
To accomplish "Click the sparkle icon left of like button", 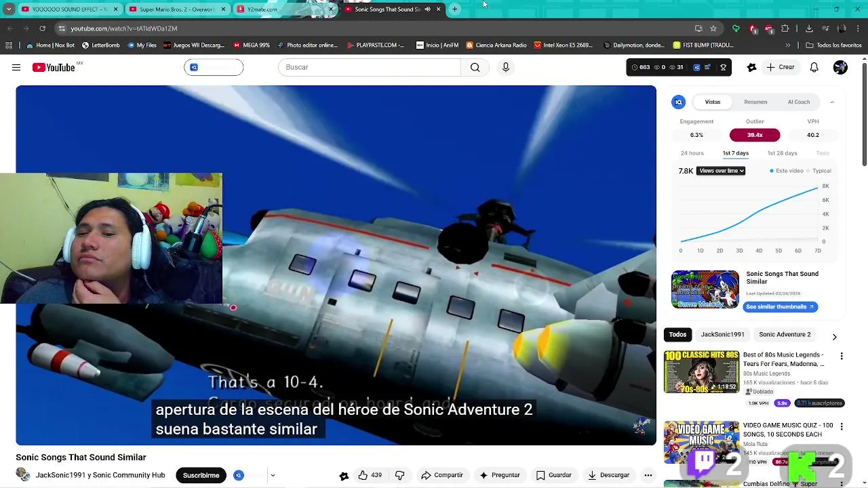I will click(344, 476).
